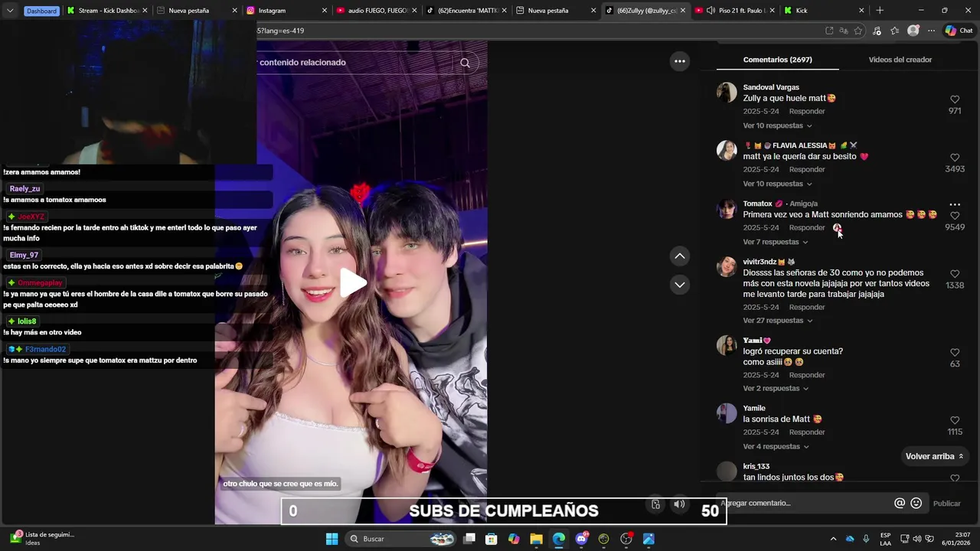Viewport: 980px width, 551px height.
Task: Like Yami's comment heart
Action: pyautogui.click(x=955, y=353)
